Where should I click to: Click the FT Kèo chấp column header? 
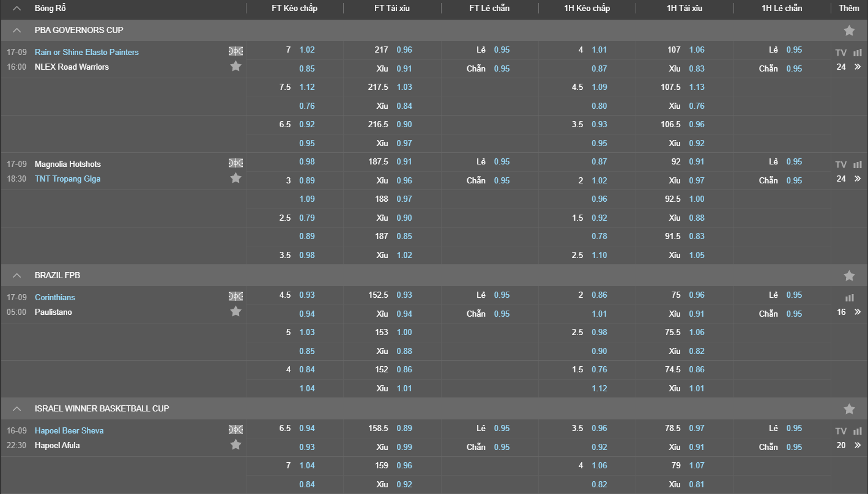tap(294, 9)
